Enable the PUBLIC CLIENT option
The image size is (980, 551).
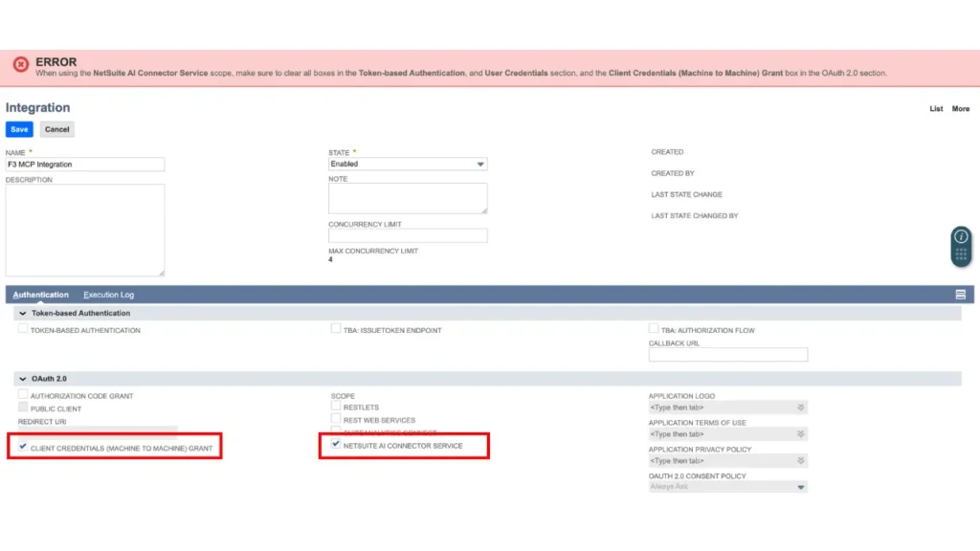22,408
